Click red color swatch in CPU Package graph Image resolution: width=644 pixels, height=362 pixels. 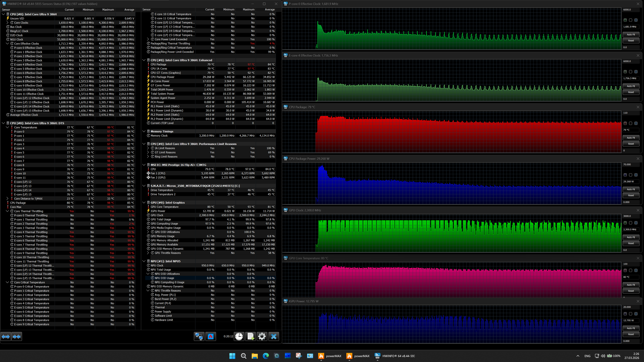[625, 123]
